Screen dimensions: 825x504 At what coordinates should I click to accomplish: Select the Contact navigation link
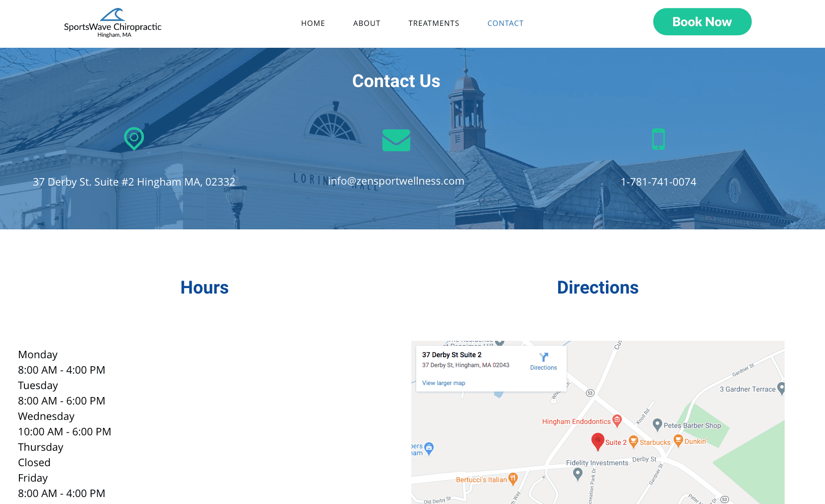(x=505, y=23)
